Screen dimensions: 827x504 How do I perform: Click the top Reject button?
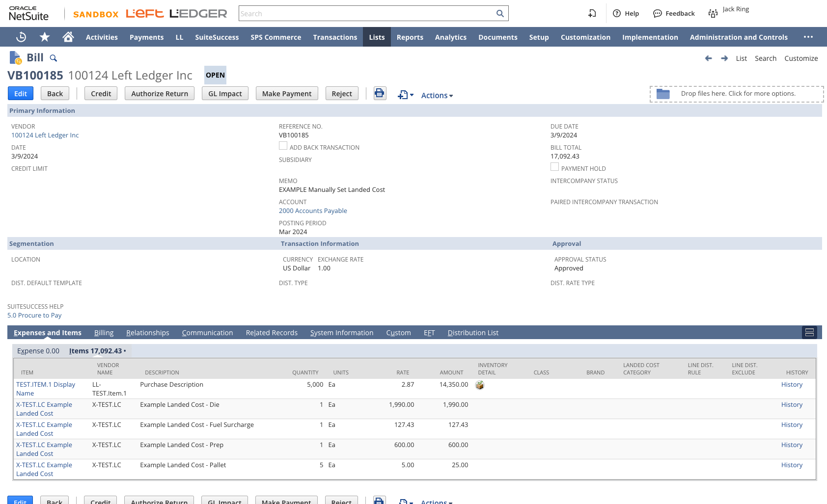342,93
